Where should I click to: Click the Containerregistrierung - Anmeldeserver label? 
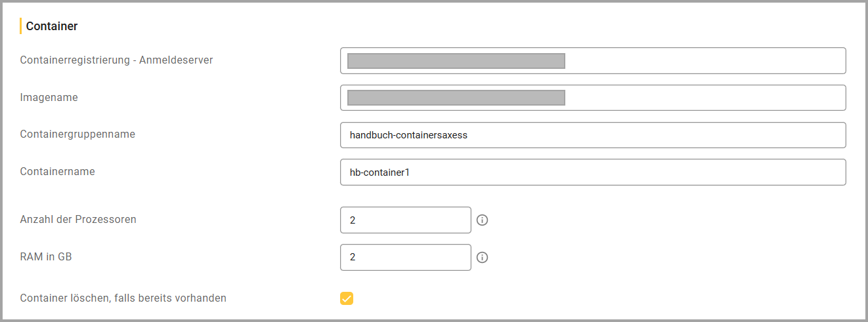coord(117,60)
